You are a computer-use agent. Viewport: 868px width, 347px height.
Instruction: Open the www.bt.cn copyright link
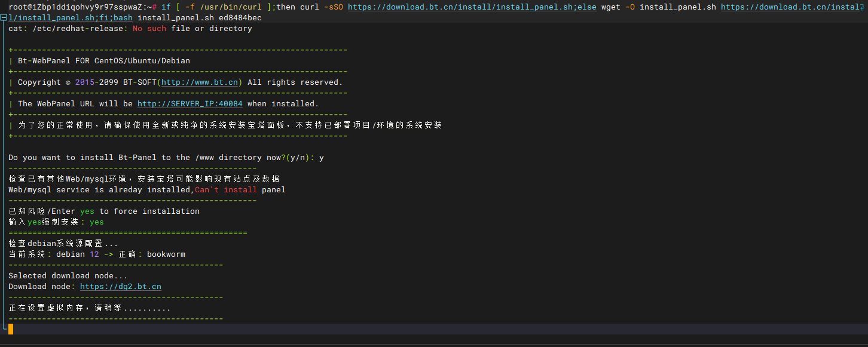pos(200,82)
